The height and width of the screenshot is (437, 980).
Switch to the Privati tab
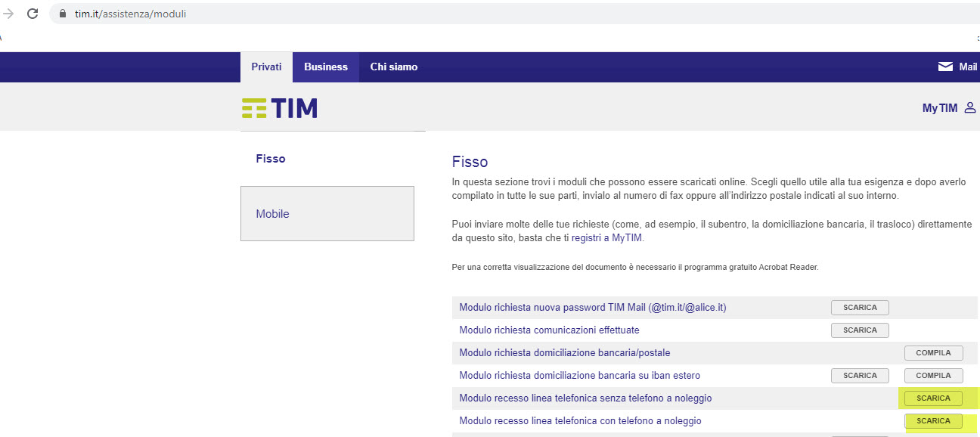(266, 67)
